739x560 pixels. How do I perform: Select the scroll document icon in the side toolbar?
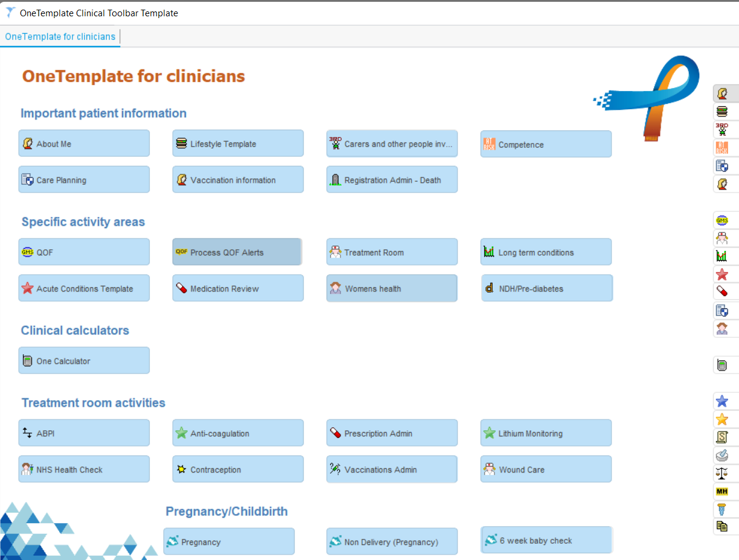click(721, 437)
